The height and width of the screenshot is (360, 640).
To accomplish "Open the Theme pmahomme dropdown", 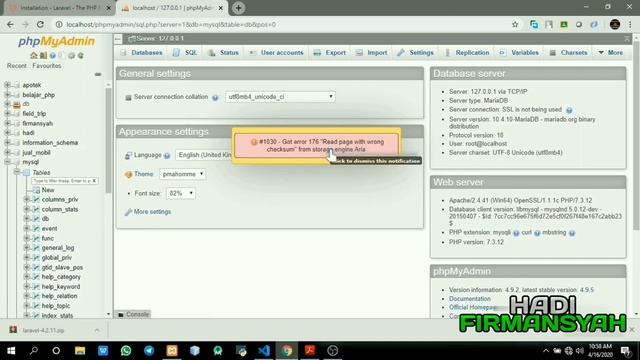I will pos(182,174).
